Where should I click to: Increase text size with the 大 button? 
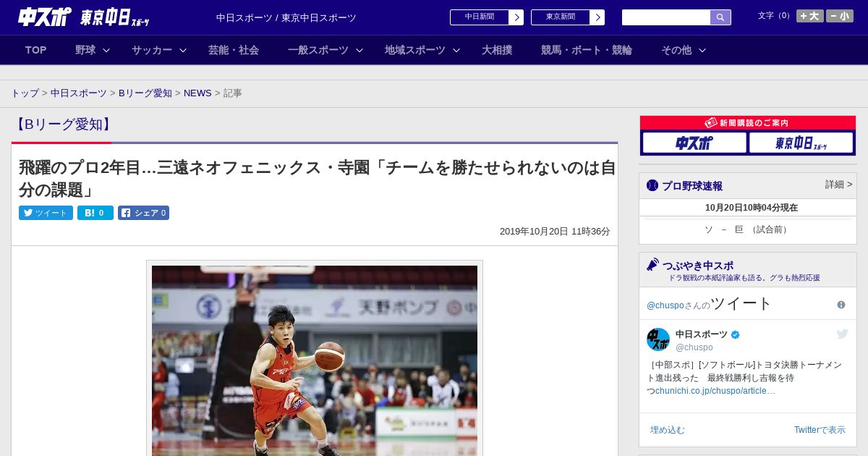(x=810, y=16)
